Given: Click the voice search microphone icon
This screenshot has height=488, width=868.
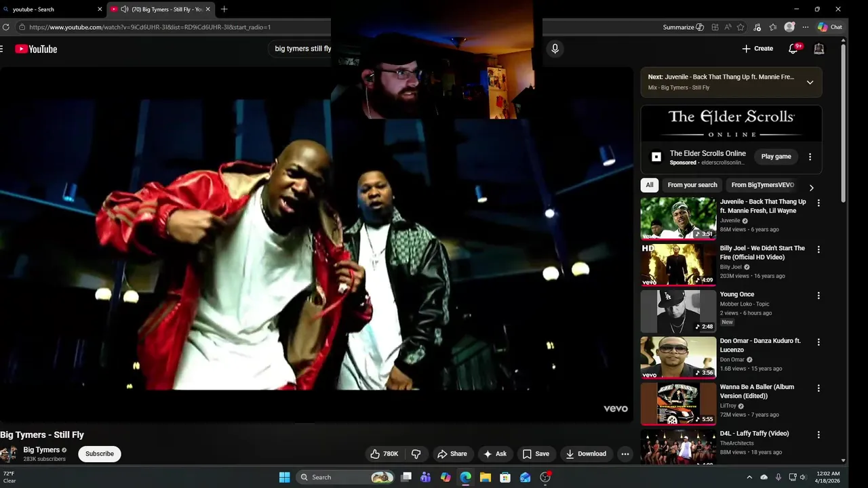Looking at the screenshot, I should (x=555, y=49).
